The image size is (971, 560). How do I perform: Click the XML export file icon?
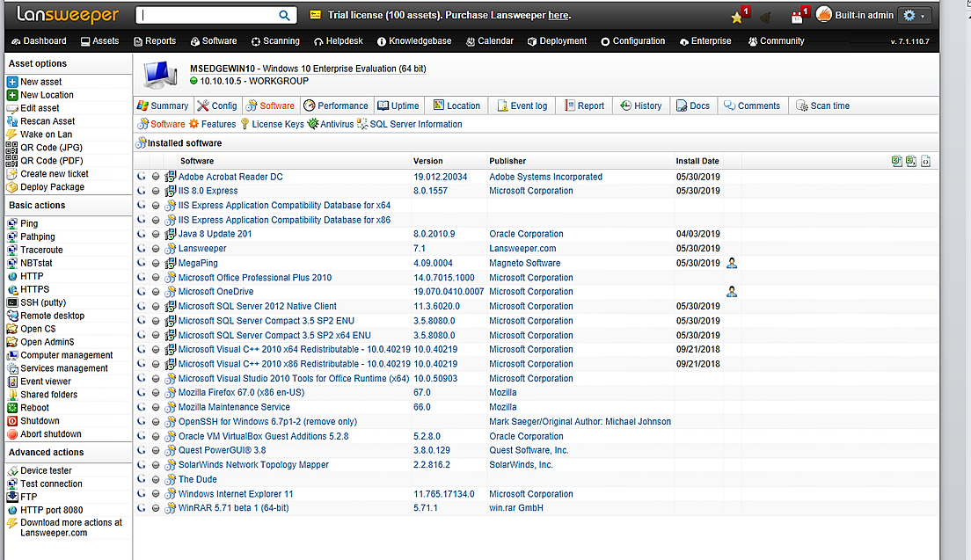pos(924,161)
